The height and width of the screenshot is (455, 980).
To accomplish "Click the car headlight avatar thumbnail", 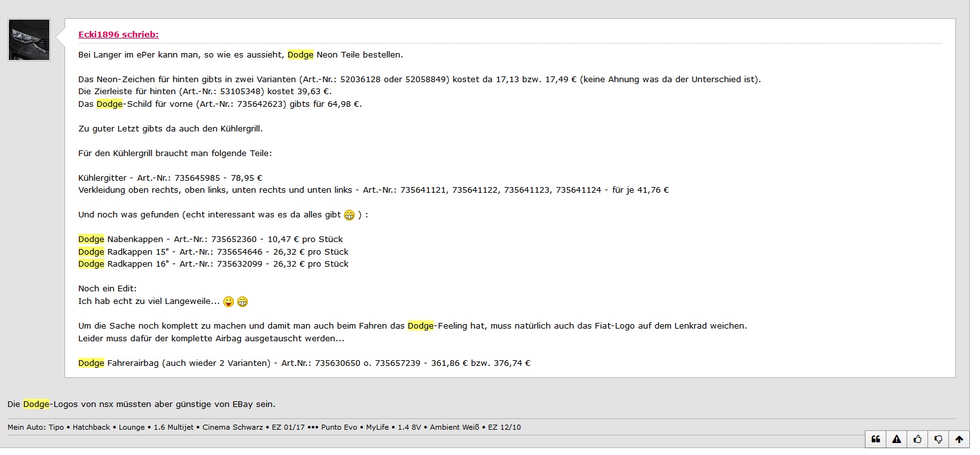I will (x=29, y=40).
